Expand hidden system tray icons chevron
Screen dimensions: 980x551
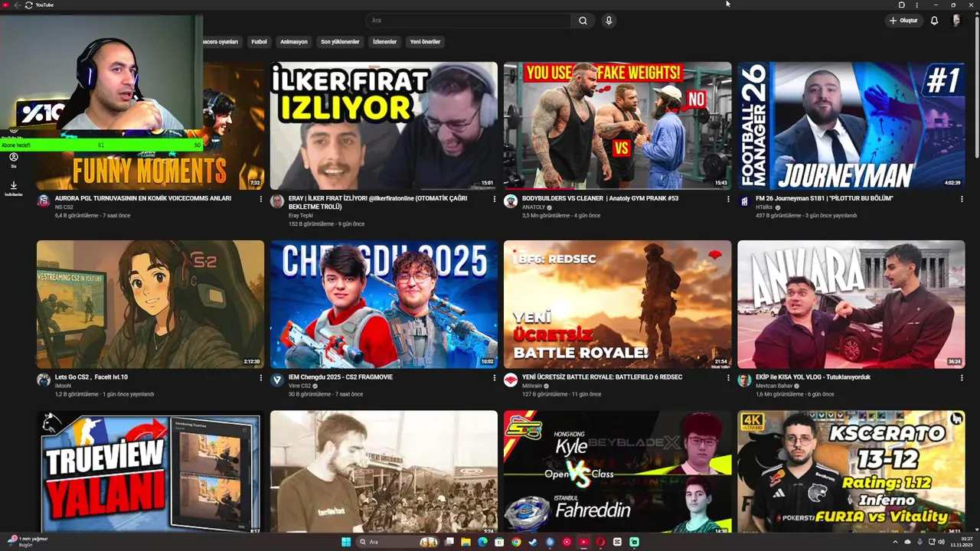click(895, 542)
